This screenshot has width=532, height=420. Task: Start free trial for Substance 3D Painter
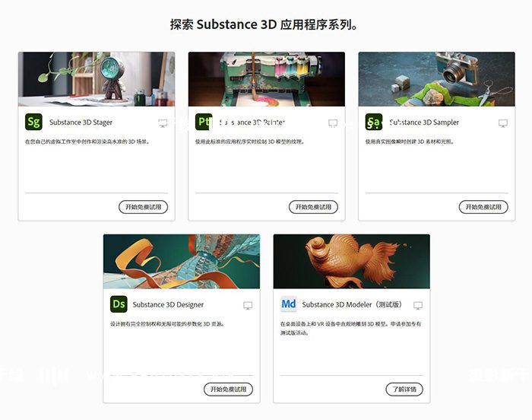(313, 207)
